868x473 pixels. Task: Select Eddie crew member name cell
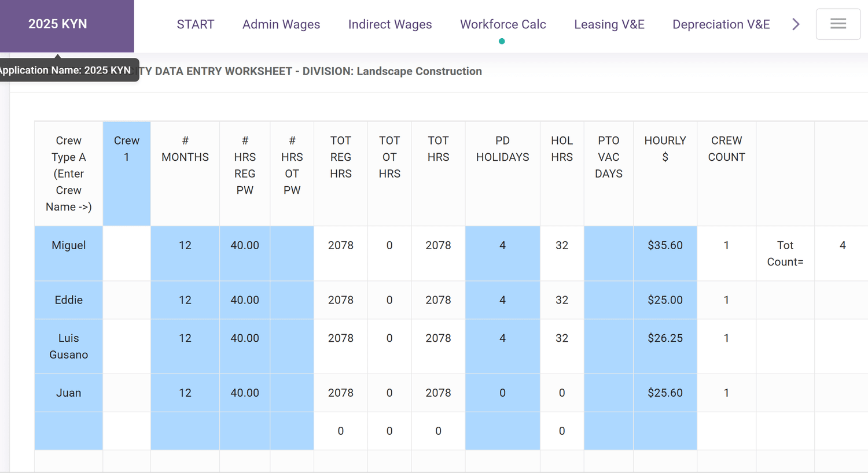coord(69,300)
